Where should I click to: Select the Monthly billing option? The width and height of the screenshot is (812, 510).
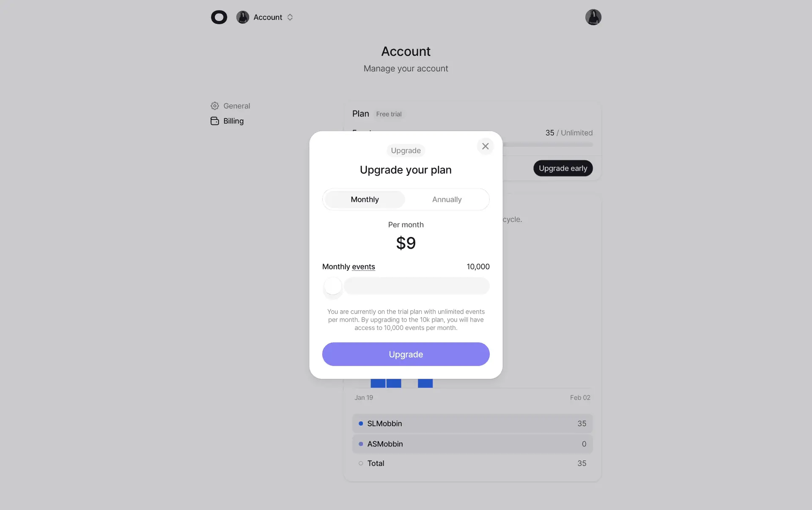(365, 199)
